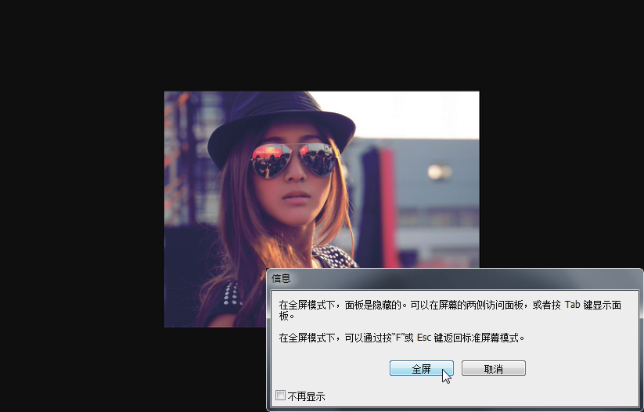Click the 取消 button

point(493,368)
